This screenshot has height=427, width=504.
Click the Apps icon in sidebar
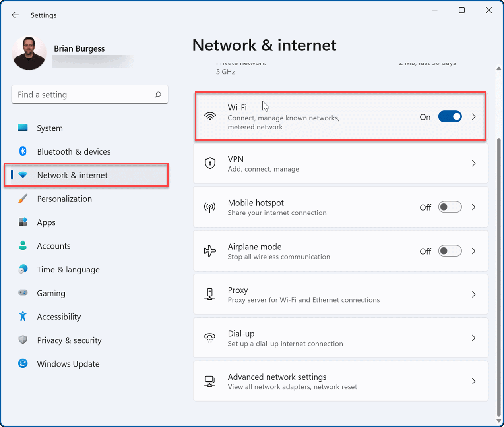tap(23, 222)
